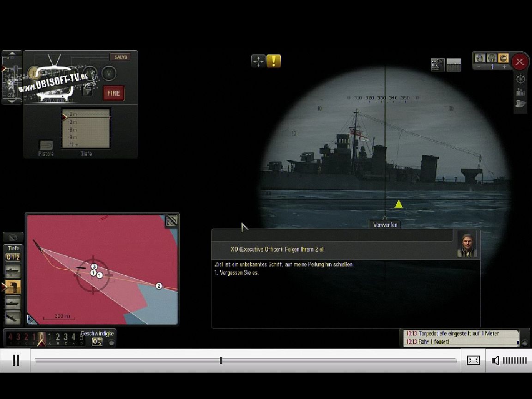Click the minimap lock corner icon
The height and width of the screenshot is (399, 532).
click(31, 320)
